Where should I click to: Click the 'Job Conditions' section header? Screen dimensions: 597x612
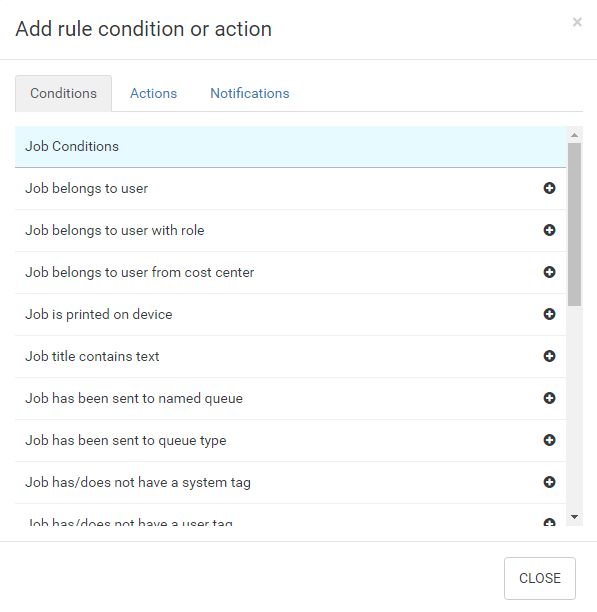pyautogui.click(x=290, y=147)
